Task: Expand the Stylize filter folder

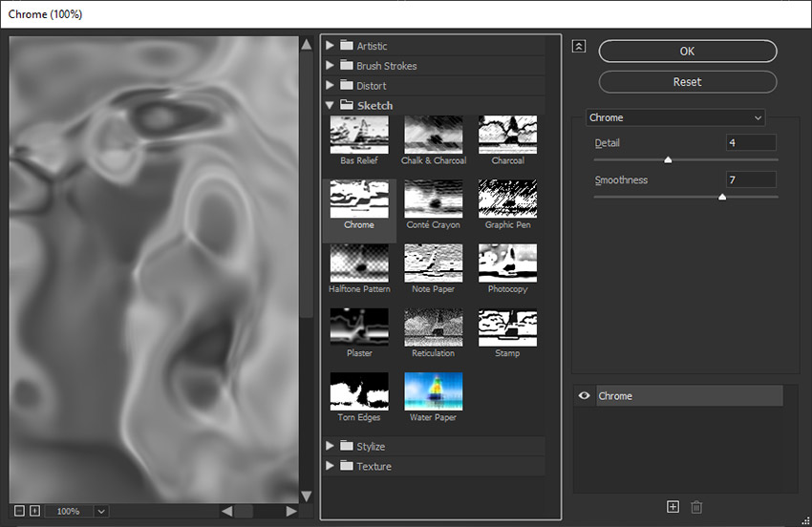Action: click(330, 446)
